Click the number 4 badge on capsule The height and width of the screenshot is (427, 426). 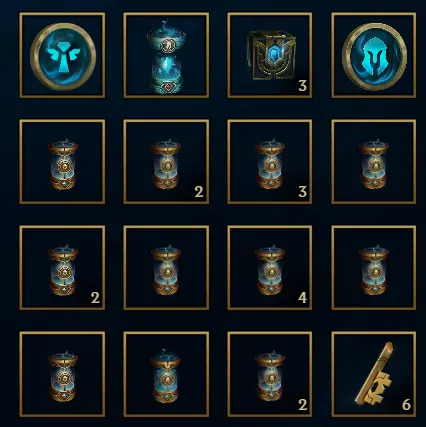302,298
